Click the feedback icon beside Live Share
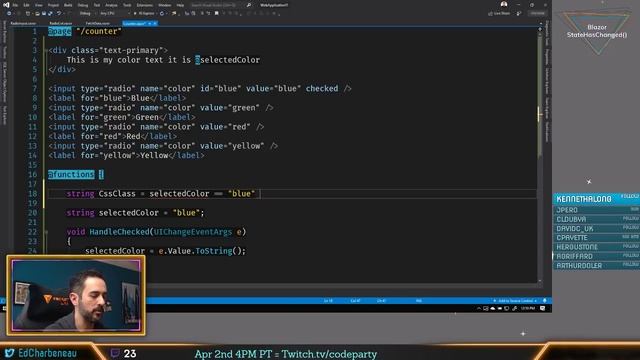Screen dimensions: 640x360 pyautogui.click(x=519, y=13)
